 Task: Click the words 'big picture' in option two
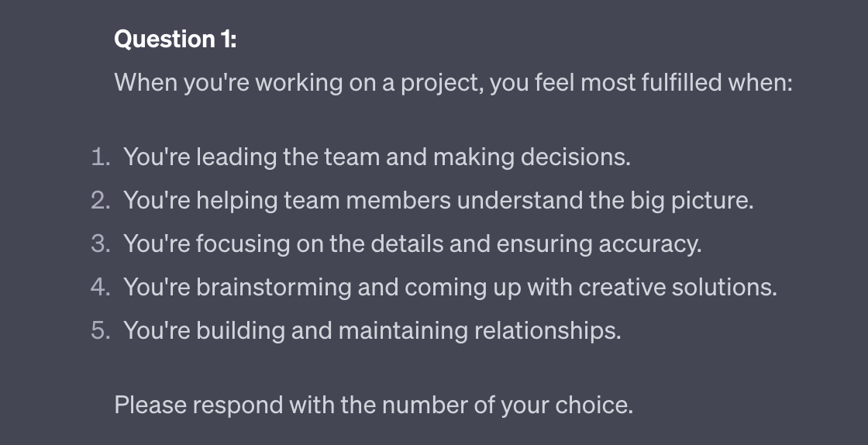(688, 201)
